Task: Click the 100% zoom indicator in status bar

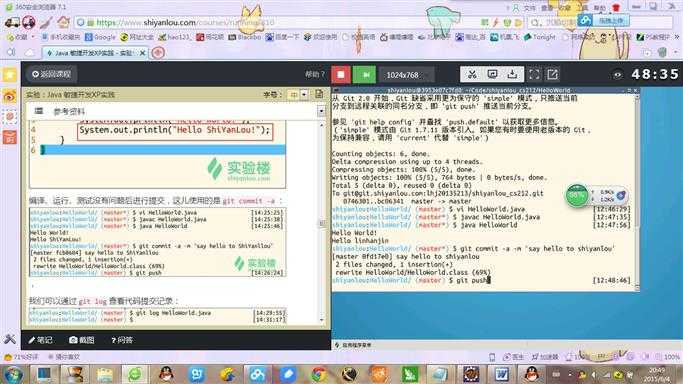Action: (668, 357)
